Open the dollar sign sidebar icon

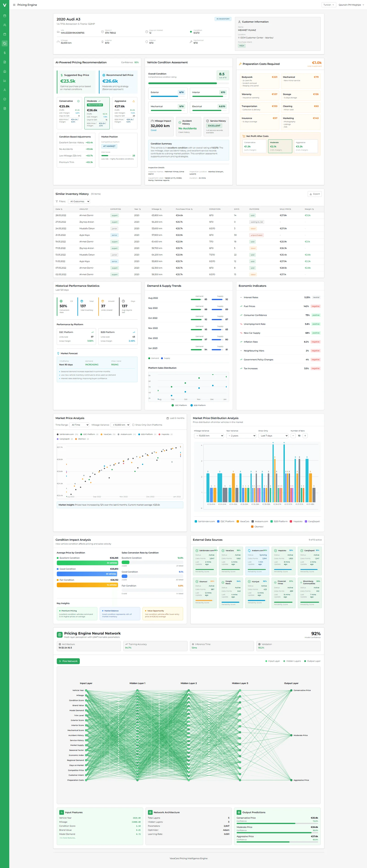point(5,53)
